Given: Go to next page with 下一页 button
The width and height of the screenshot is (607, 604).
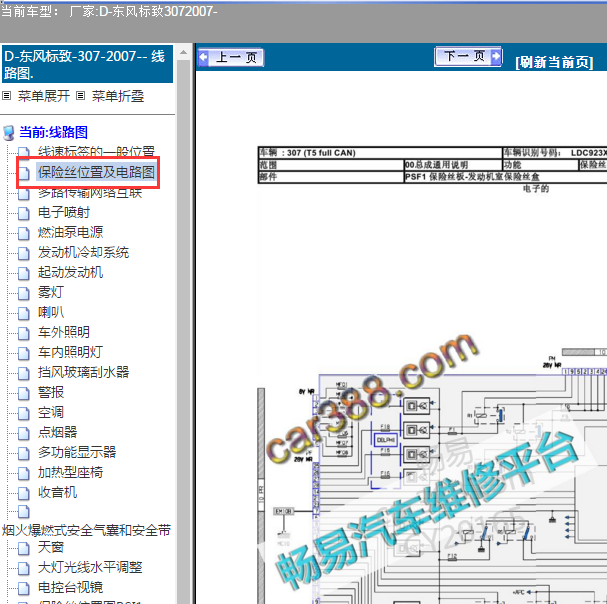Looking at the screenshot, I should (x=468, y=57).
